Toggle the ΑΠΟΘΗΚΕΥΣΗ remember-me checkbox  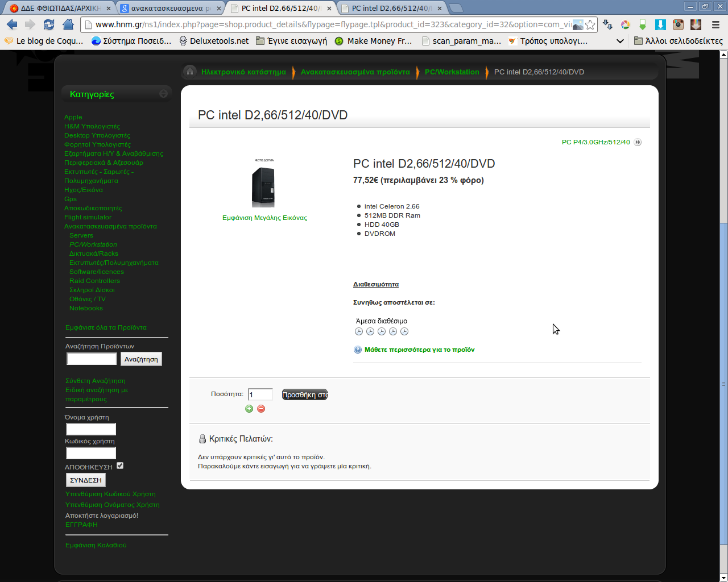pyautogui.click(x=120, y=465)
